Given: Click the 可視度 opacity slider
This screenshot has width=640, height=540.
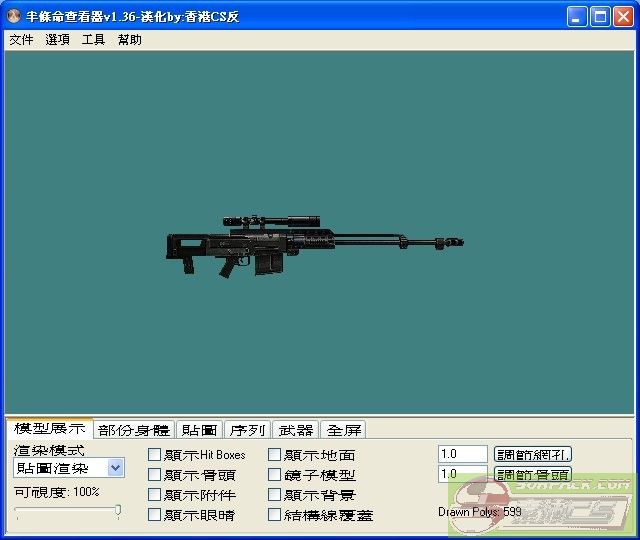Looking at the screenshot, I should (x=67, y=511).
